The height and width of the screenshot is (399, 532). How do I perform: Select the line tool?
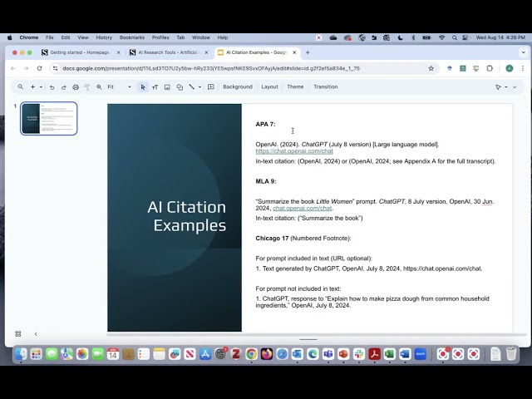(x=192, y=87)
